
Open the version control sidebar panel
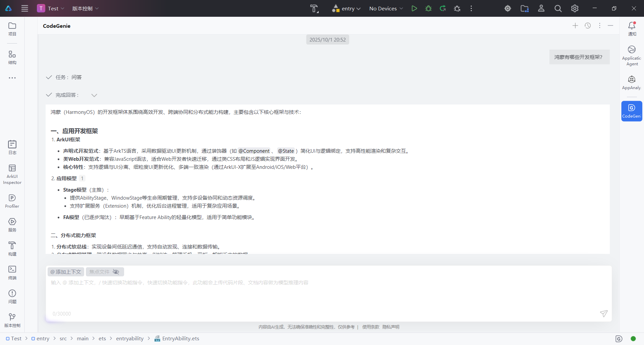[x=12, y=321]
